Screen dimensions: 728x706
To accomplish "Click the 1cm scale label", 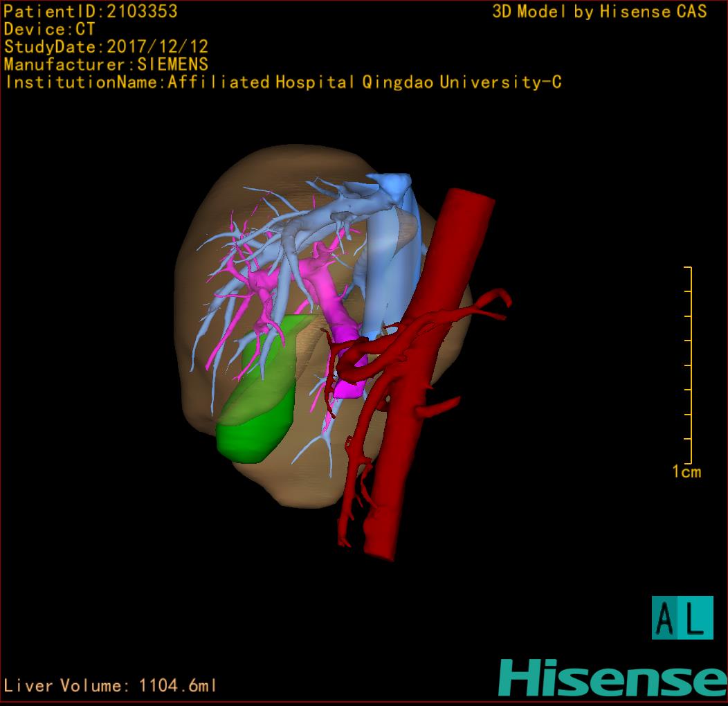I will pos(686,472).
